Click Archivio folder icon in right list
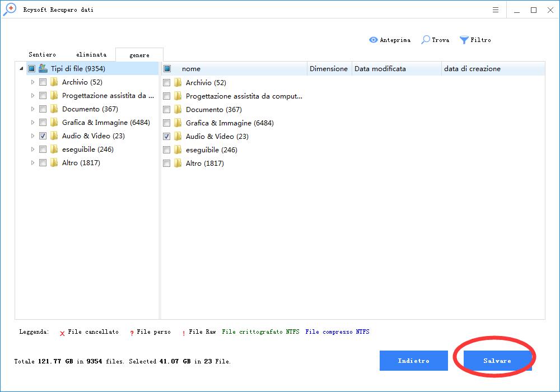 tap(178, 82)
